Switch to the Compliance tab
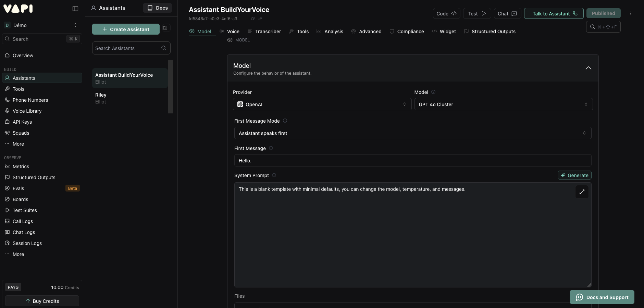The height and width of the screenshot is (308, 644). pos(407,32)
